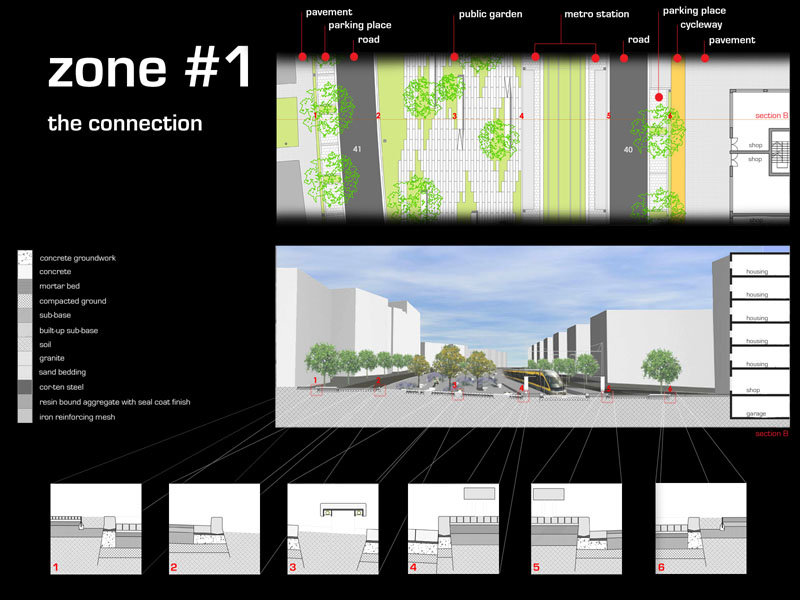Viewport: 800px width, 600px height.
Task: Click 'the connection' subtitle text
Action: [x=125, y=124]
